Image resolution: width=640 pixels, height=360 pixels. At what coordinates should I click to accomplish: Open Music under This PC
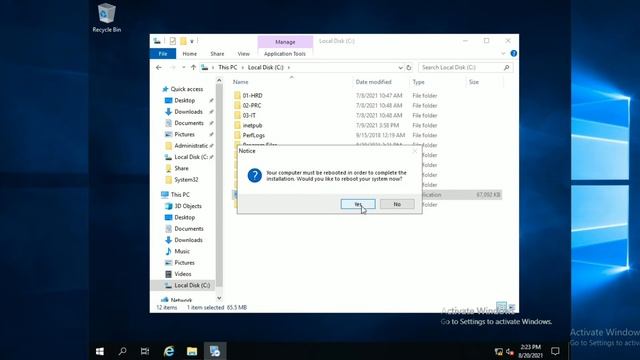tap(182, 251)
